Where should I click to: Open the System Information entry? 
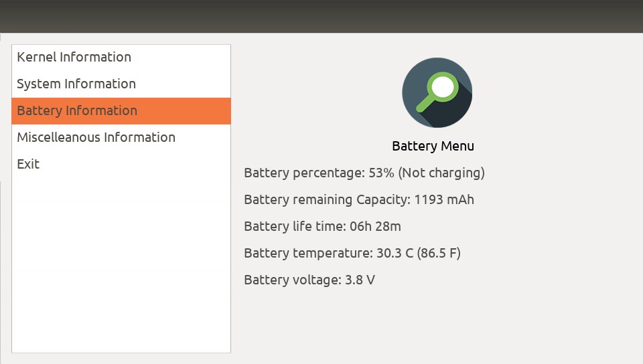pos(121,84)
